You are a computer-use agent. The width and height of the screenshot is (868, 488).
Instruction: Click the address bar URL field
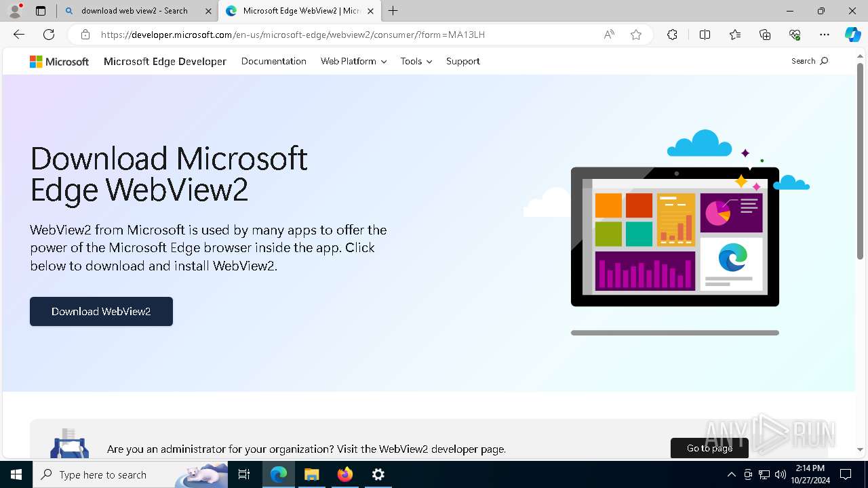[346, 35]
